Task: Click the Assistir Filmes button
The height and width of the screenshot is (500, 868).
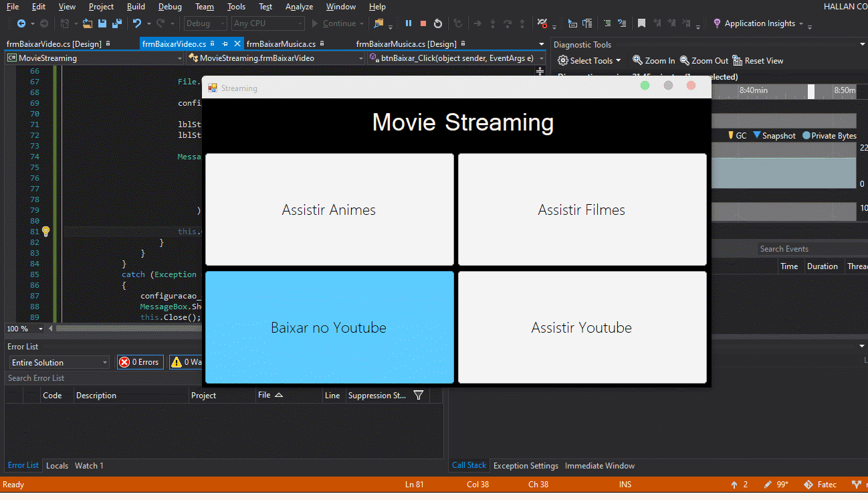Action: click(581, 209)
